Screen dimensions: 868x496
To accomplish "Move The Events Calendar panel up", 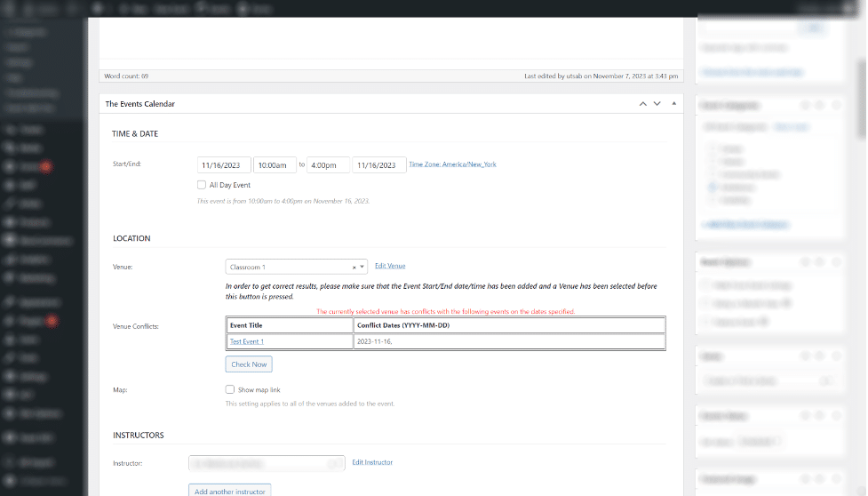I will [x=642, y=104].
